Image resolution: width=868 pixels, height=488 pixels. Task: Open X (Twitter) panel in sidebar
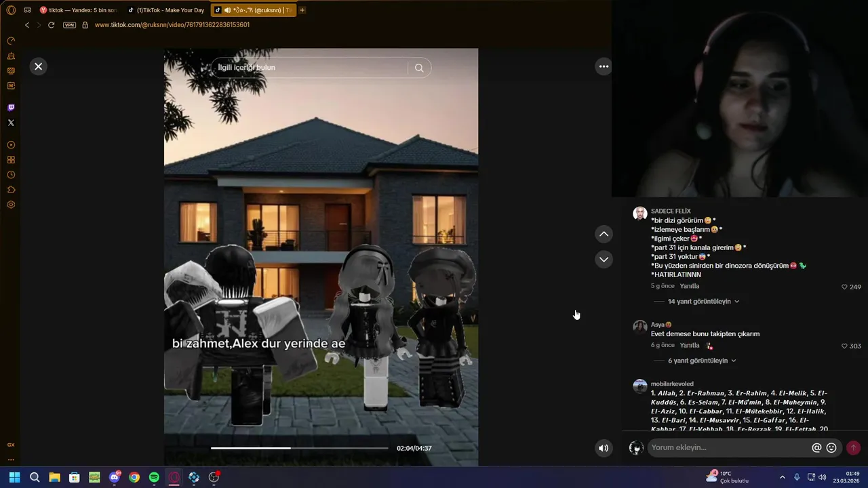pos(11,123)
